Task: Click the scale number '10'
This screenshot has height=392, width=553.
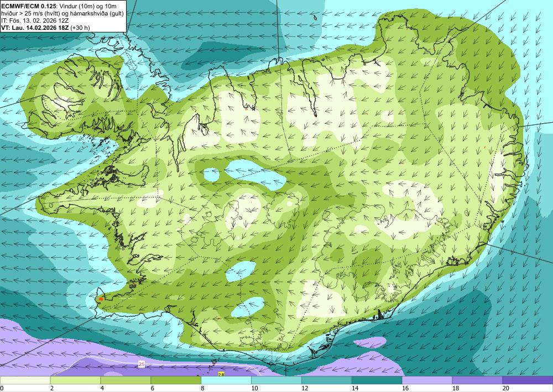Action: tap(254, 388)
